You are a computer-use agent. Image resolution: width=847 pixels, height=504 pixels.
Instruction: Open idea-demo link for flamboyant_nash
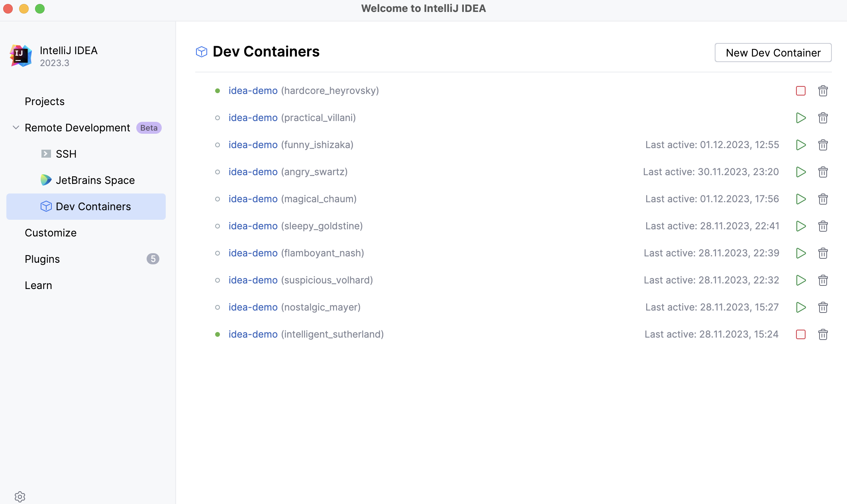[x=253, y=253]
